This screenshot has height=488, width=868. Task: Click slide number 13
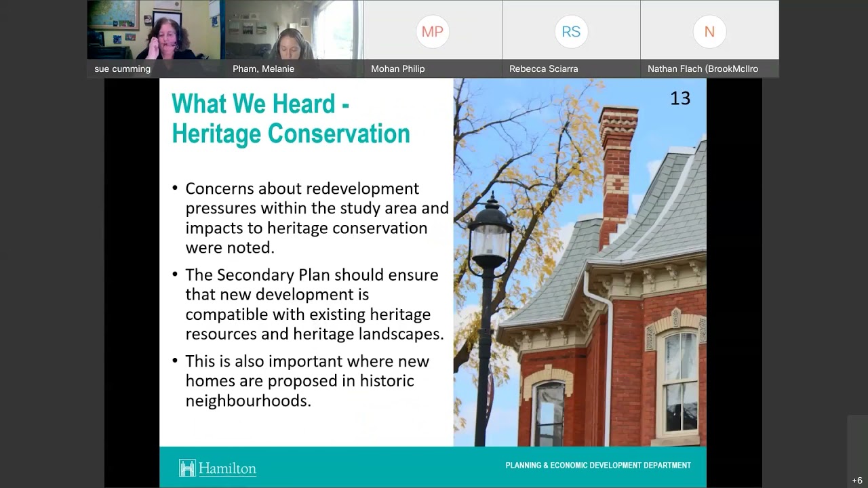click(680, 98)
